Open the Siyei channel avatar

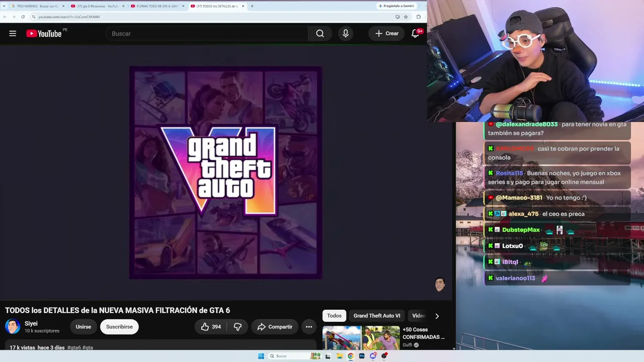click(x=13, y=327)
